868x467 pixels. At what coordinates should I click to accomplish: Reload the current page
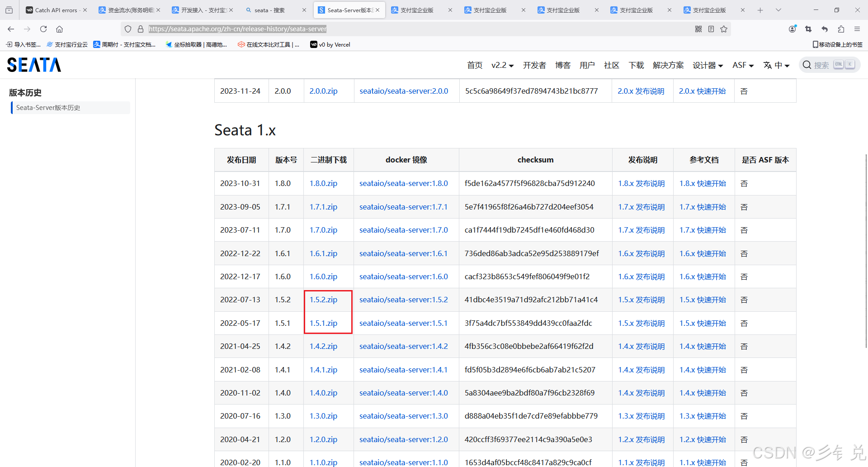(43, 29)
